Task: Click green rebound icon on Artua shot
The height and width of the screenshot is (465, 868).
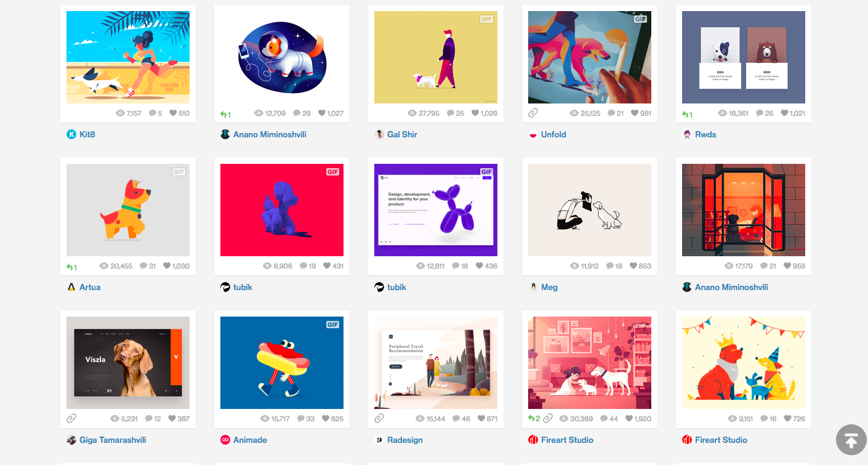Action: (x=70, y=267)
